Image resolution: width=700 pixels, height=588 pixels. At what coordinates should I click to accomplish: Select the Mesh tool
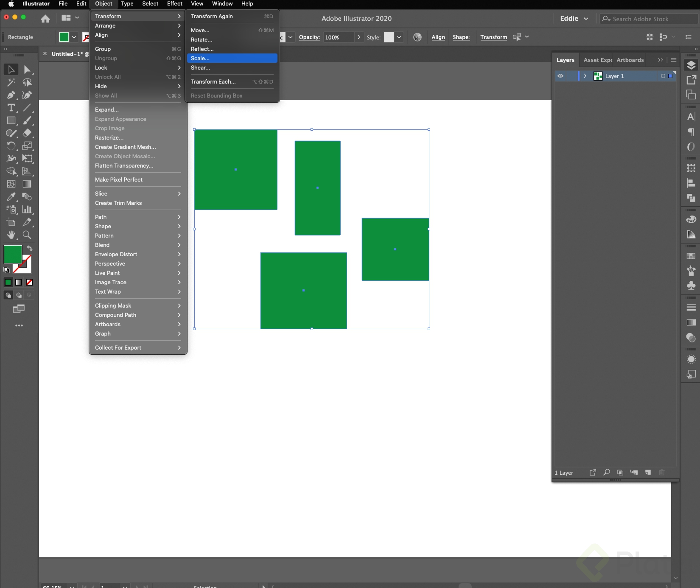point(11,184)
